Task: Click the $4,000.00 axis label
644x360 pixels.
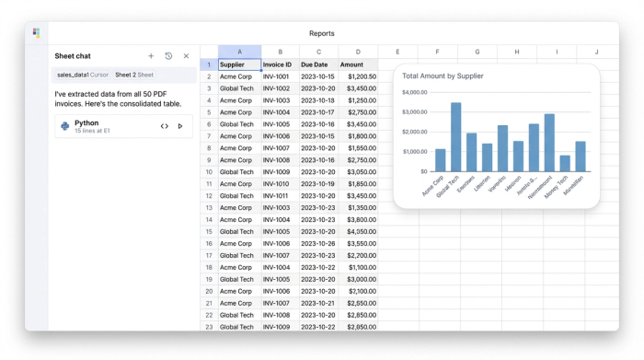Action: coord(414,92)
